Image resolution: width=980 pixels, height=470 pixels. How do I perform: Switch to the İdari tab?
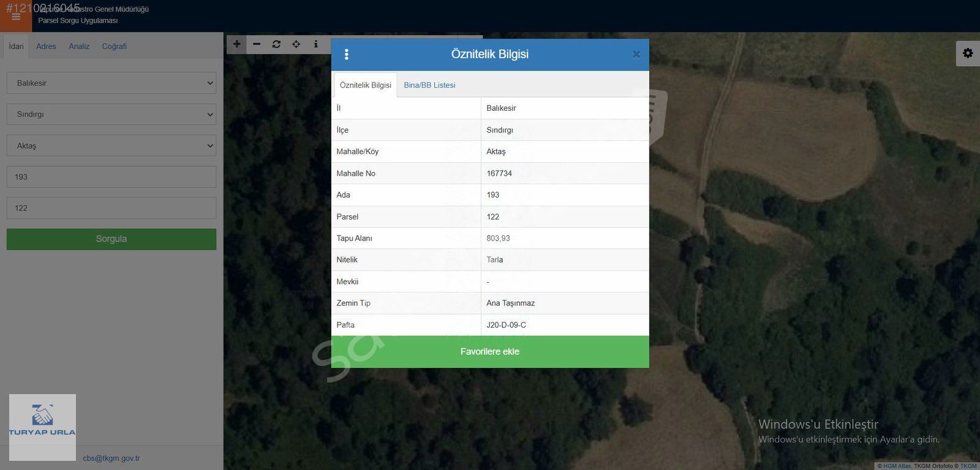pos(17,46)
